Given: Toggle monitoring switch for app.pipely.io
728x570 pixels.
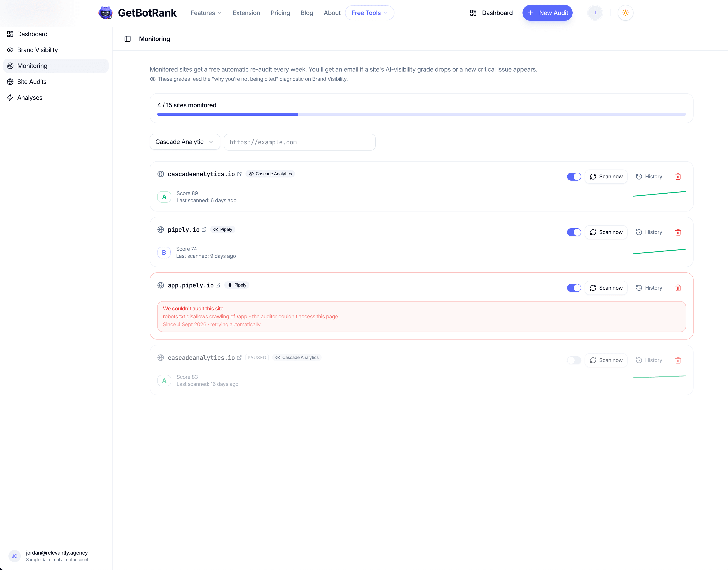Looking at the screenshot, I should (x=574, y=288).
